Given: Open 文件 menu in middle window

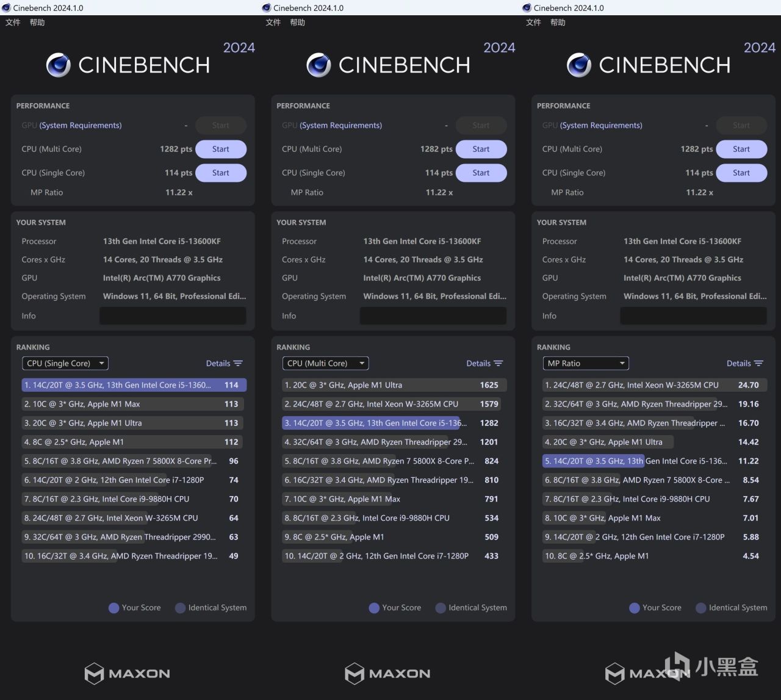Looking at the screenshot, I should coord(273,23).
